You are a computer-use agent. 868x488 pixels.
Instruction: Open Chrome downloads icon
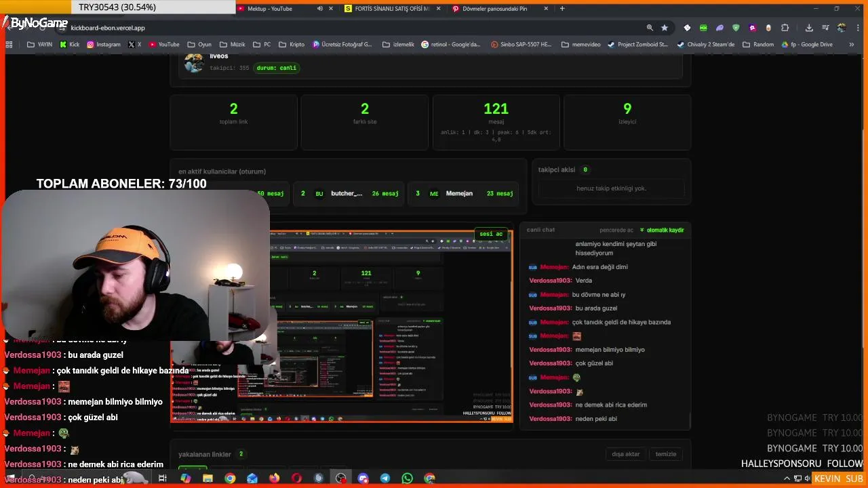(809, 28)
